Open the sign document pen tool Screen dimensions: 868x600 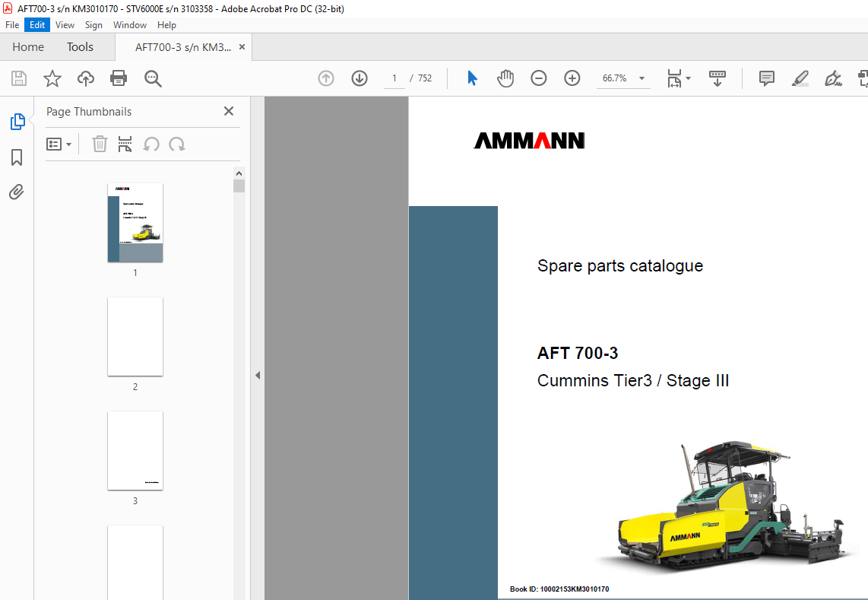833,78
